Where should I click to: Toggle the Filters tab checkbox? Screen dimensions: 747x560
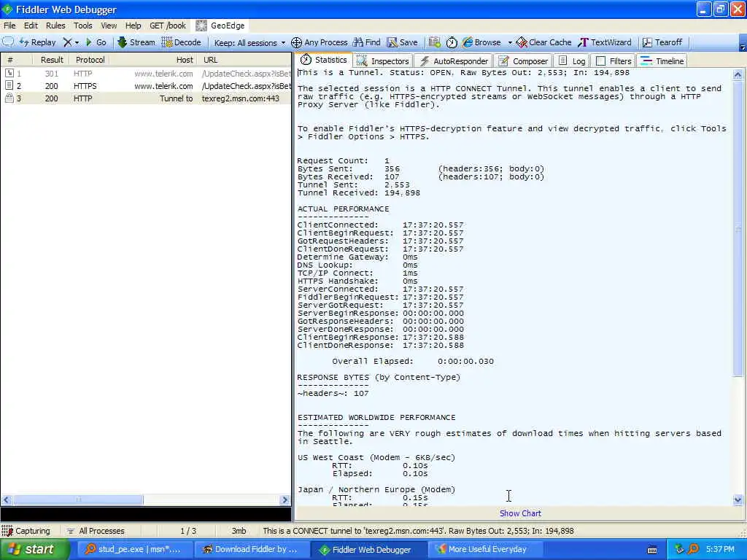click(x=601, y=61)
